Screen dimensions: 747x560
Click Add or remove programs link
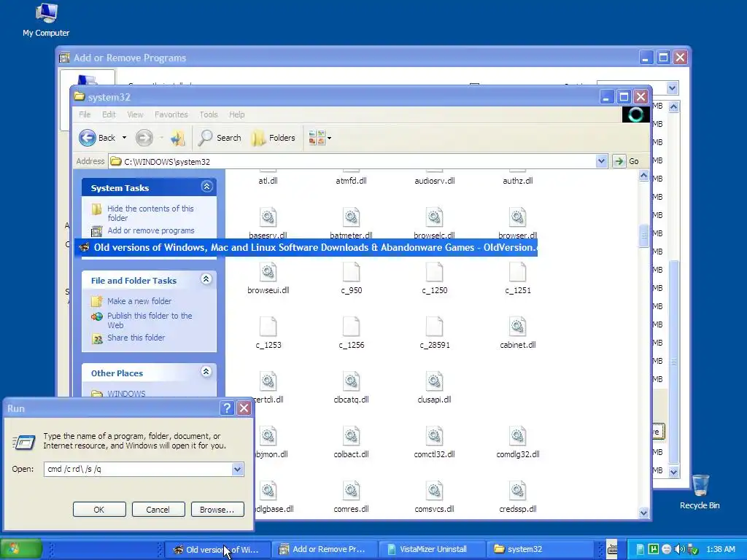(150, 230)
